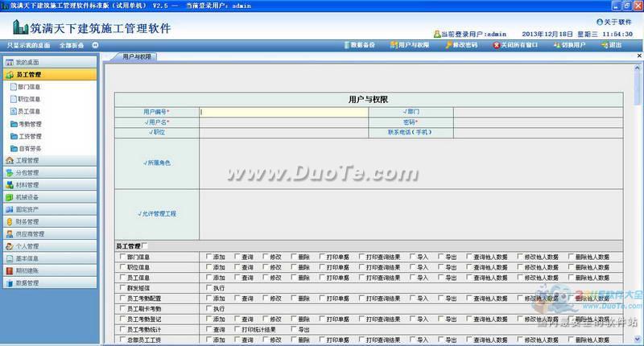Click the 用户编号 input field
This screenshot has height=346, width=644.
point(283,112)
